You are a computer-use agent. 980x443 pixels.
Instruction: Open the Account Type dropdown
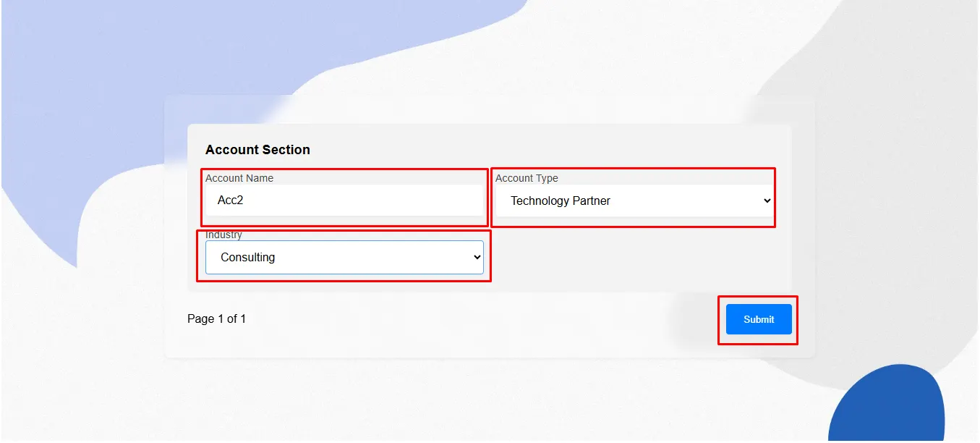(x=634, y=201)
